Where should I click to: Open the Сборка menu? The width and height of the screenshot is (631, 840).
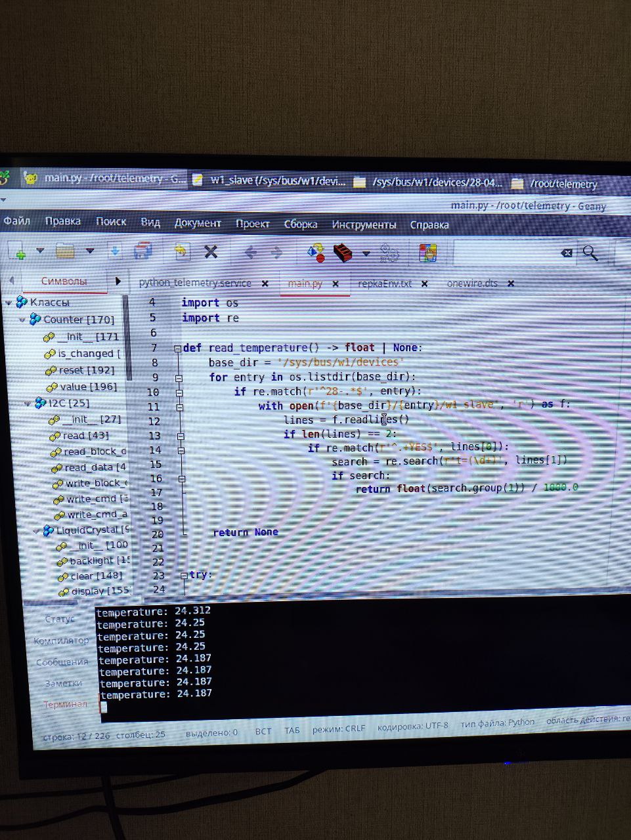(x=300, y=224)
